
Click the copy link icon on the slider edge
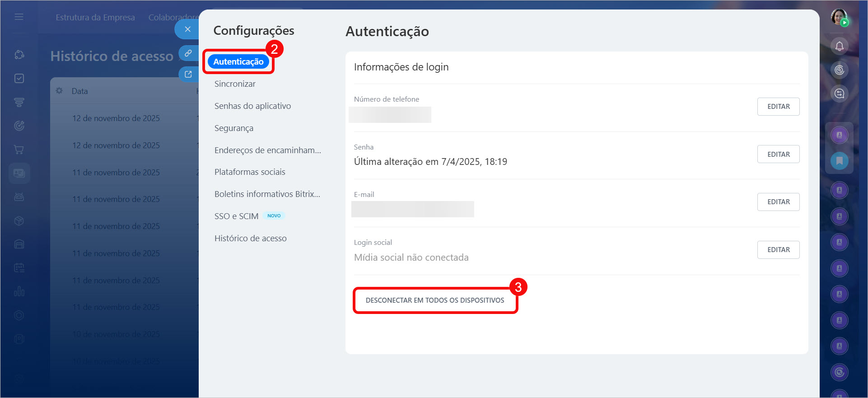click(x=188, y=53)
